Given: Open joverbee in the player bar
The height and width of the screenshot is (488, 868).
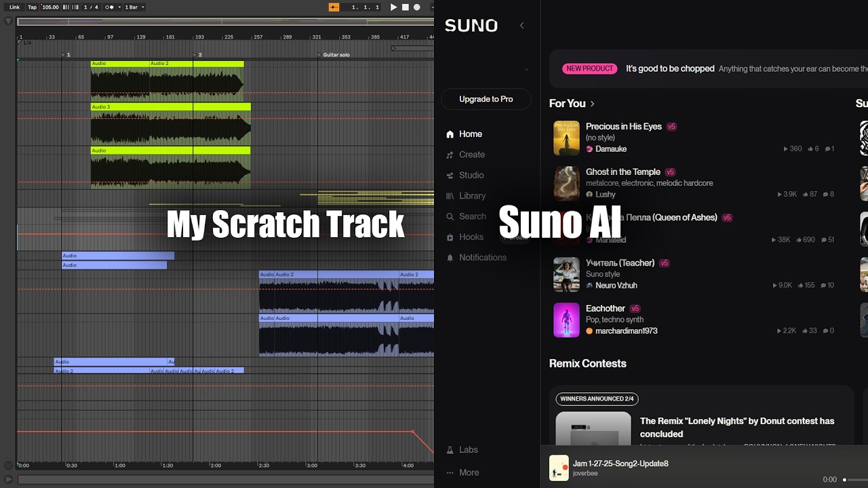Looking at the screenshot, I should coord(587,474).
